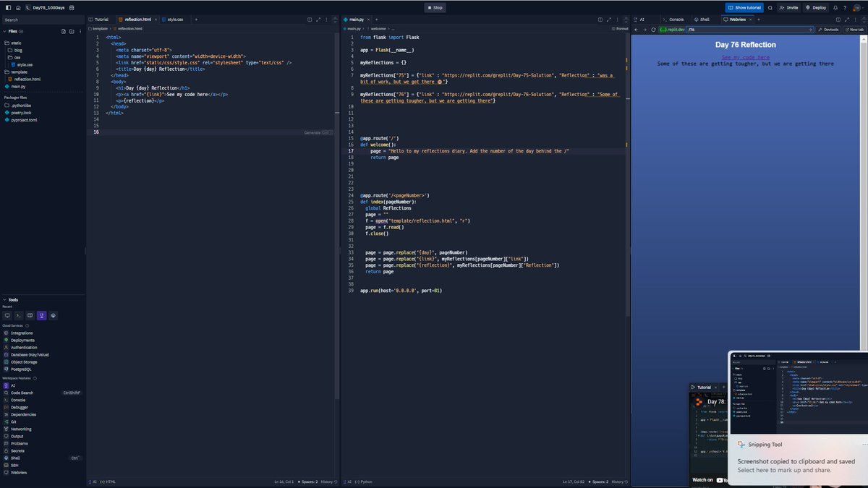Click the Invite button

pos(788,7)
